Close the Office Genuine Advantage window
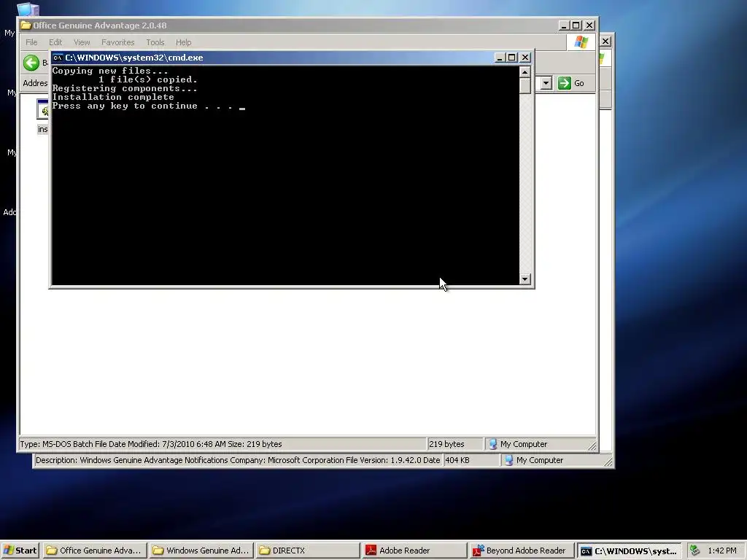Viewport: 747px width, 560px height. click(589, 26)
